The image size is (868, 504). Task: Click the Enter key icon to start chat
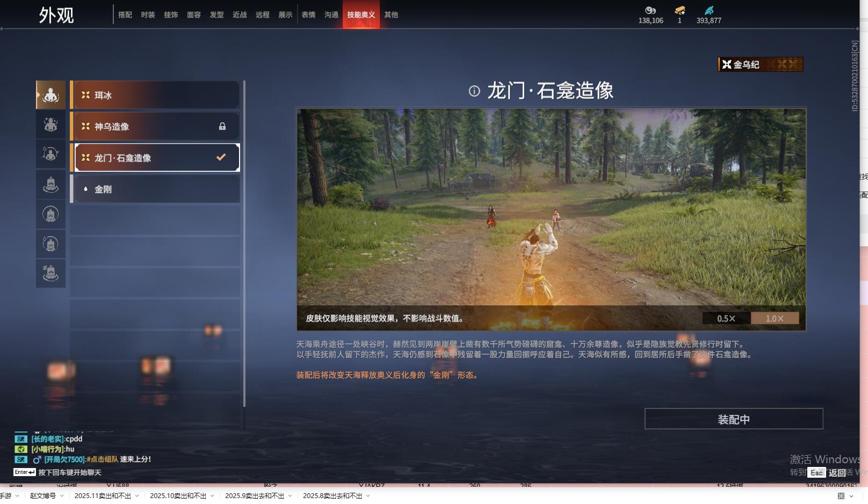click(25, 472)
